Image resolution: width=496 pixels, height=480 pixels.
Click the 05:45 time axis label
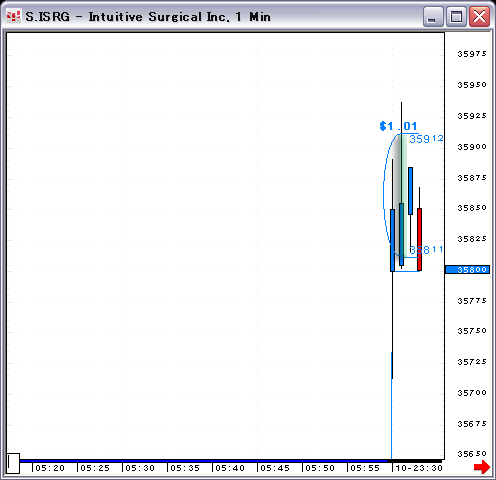pos(275,468)
